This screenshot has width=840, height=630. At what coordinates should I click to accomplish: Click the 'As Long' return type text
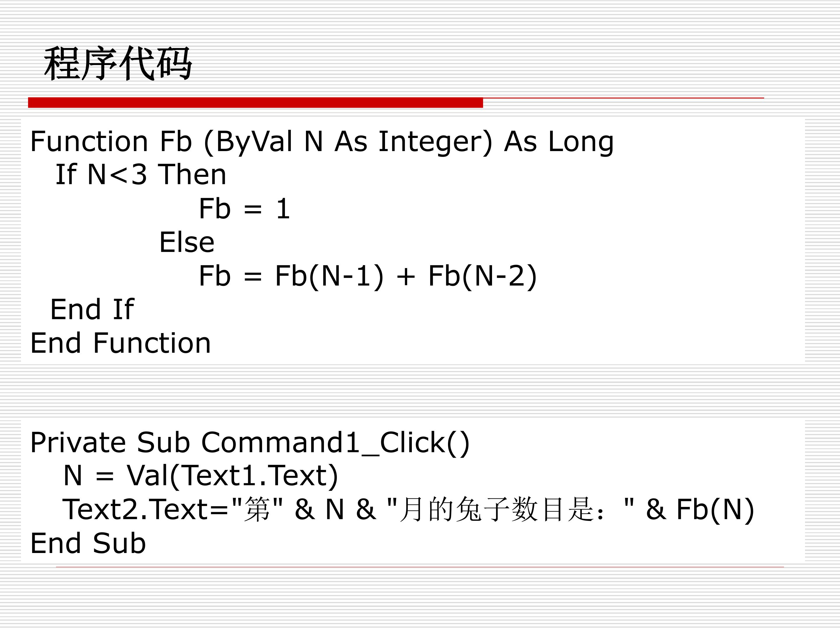(559, 142)
